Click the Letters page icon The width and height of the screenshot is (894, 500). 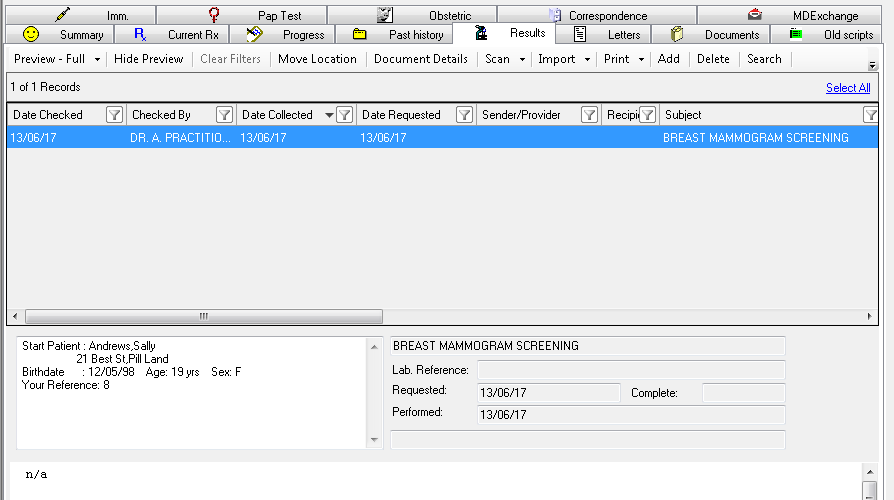[580, 34]
